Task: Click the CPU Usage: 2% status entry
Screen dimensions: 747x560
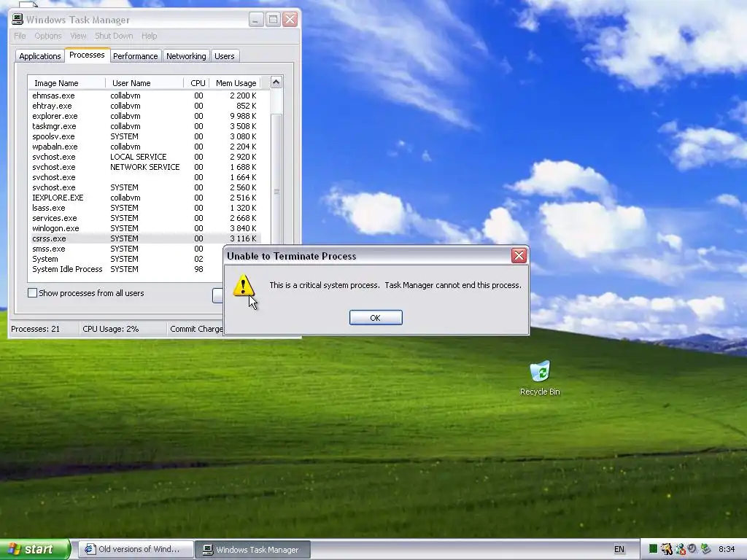Action: (123, 329)
